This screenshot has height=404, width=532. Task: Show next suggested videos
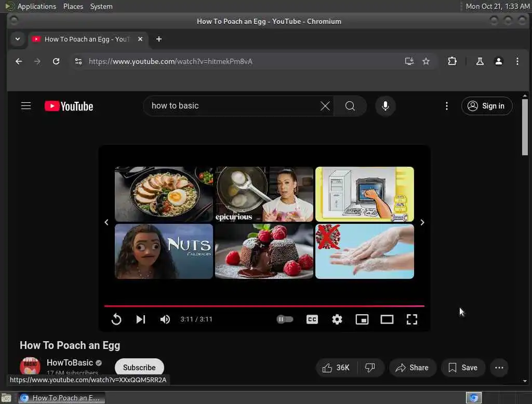(x=422, y=222)
